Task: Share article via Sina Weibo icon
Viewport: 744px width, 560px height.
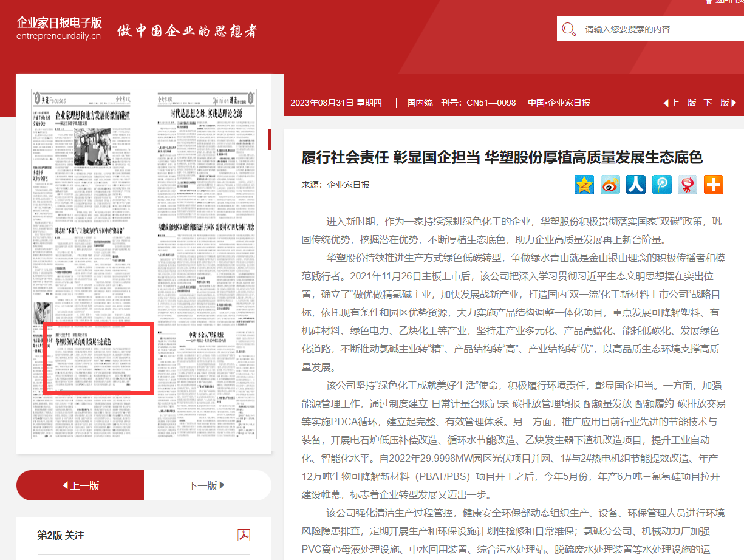Action: [610, 185]
